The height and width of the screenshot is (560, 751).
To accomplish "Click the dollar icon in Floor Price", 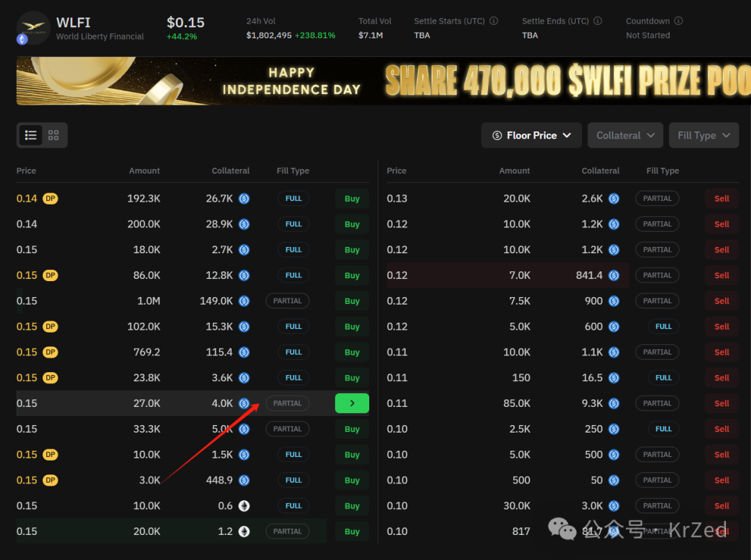I will tap(497, 136).
